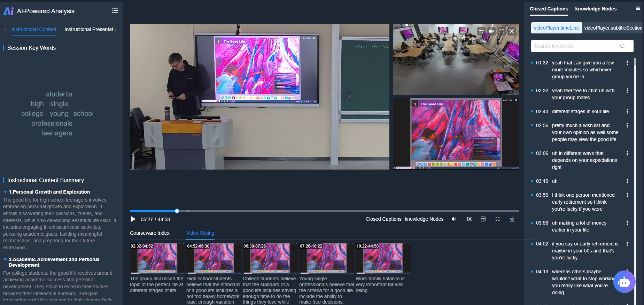This screenshot has width=644, height=305.
Task: Download the video recording
Action: tap(512, 219)
